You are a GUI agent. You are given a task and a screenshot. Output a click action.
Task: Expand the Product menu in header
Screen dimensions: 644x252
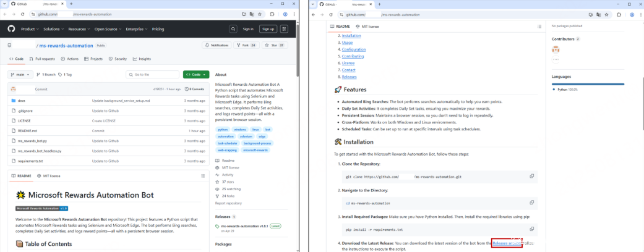tap(30, 29)
